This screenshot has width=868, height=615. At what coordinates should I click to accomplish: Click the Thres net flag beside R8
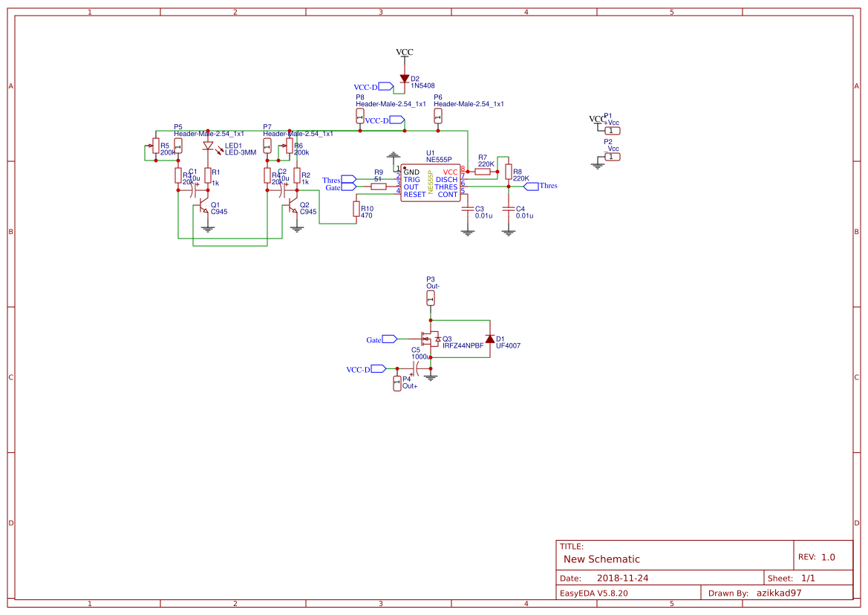point(529,186)
